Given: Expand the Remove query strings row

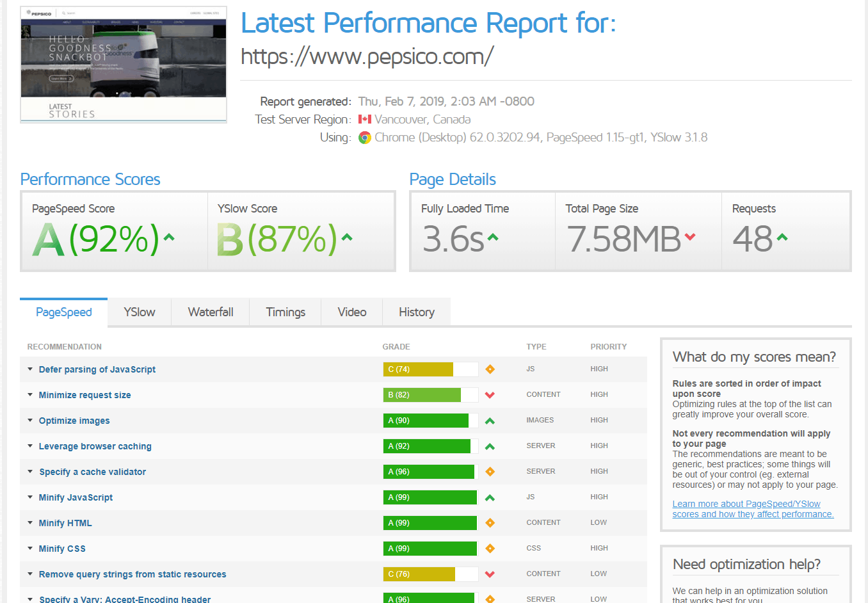Looking at the screenshot, I should [30, 574].
